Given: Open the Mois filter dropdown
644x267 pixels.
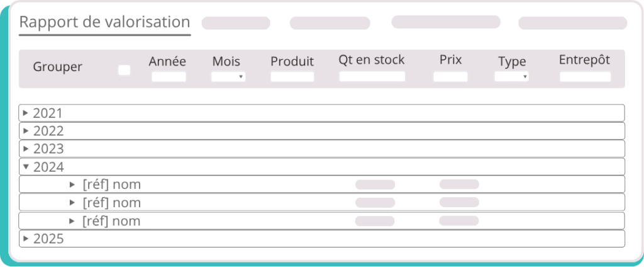Looking at the screenshot, I should pos(228,77).
